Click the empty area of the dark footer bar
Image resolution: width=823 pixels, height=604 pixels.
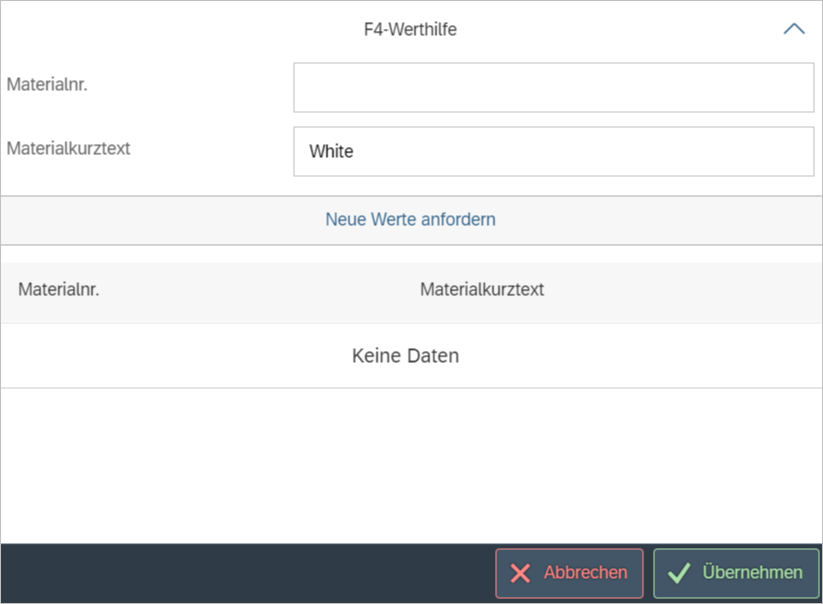[240, 573]
